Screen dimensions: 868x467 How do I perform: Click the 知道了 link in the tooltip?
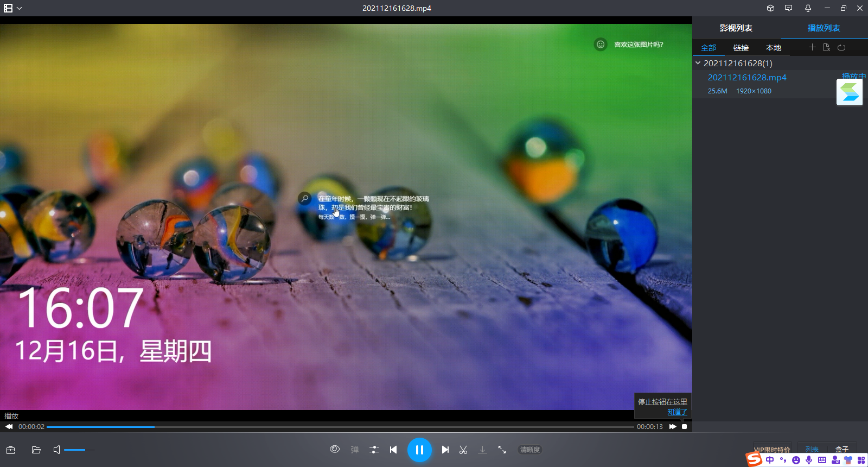(677, 412)
